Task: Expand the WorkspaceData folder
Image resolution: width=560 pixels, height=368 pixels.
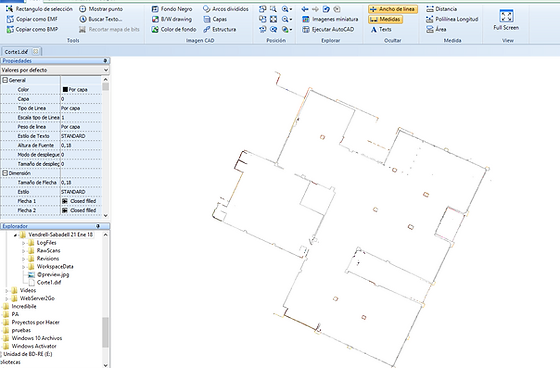Action: (x=24, y=267)
